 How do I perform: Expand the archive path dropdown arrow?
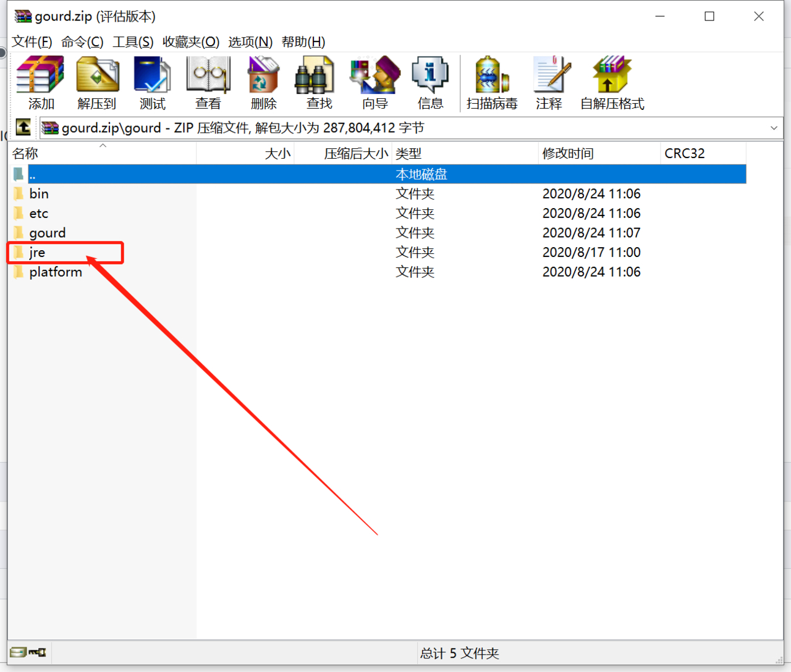774,128
